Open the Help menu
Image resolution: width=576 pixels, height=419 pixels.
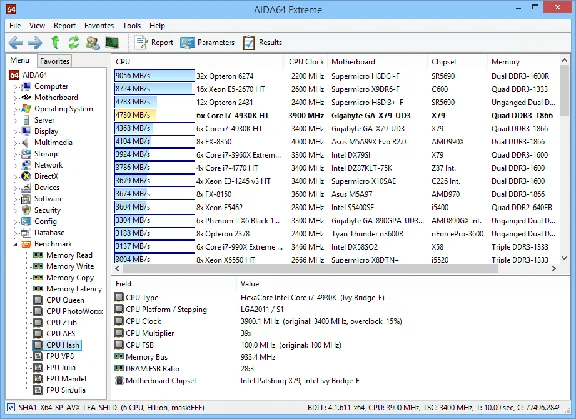pyautogui.click(x=157, y=25)
